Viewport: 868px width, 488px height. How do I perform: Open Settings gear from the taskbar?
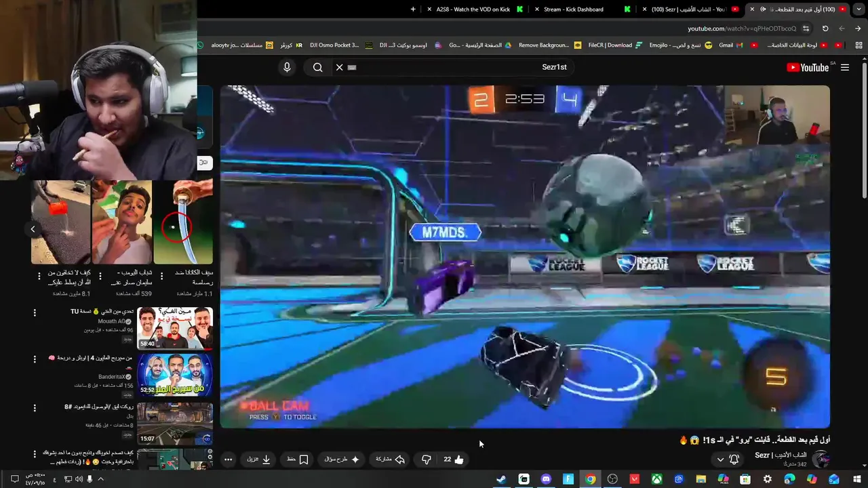768,479
